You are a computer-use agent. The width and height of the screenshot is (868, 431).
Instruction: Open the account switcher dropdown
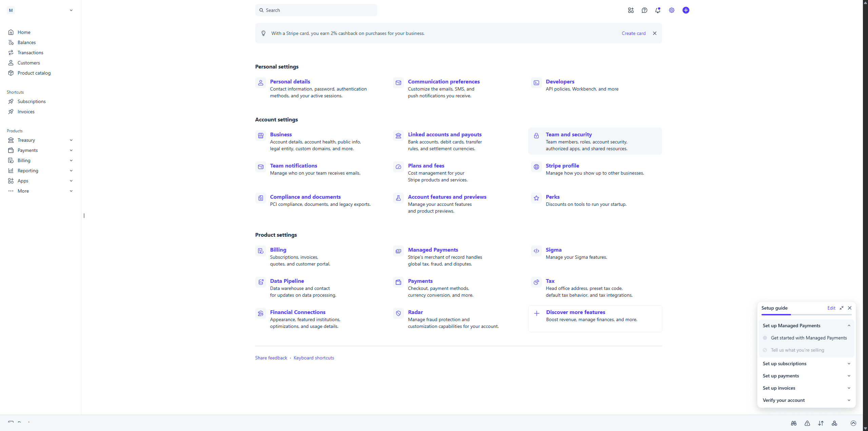pos(41,10)
